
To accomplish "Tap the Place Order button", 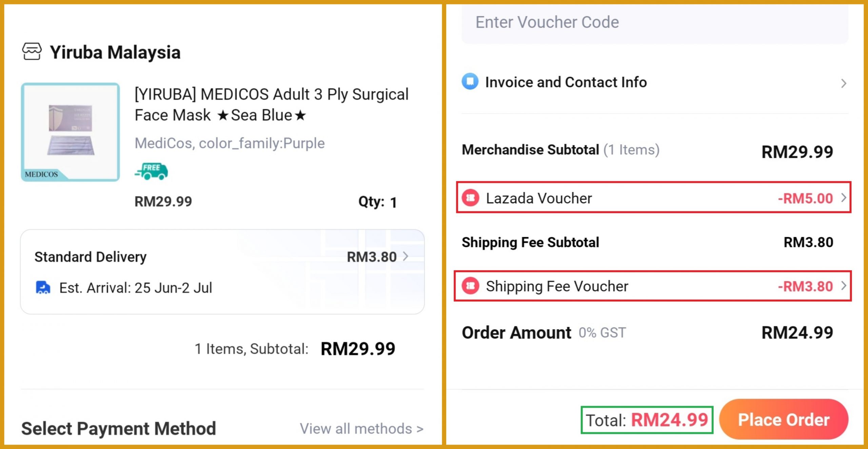I will [784, 419].
